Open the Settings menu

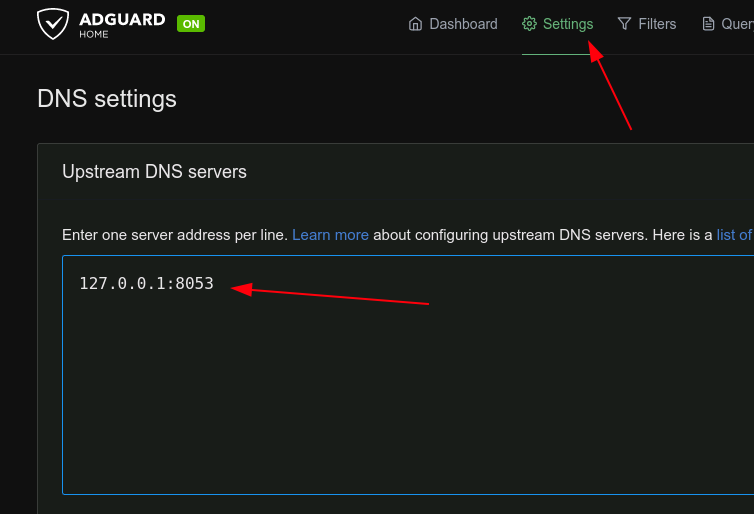pos(557,24)
